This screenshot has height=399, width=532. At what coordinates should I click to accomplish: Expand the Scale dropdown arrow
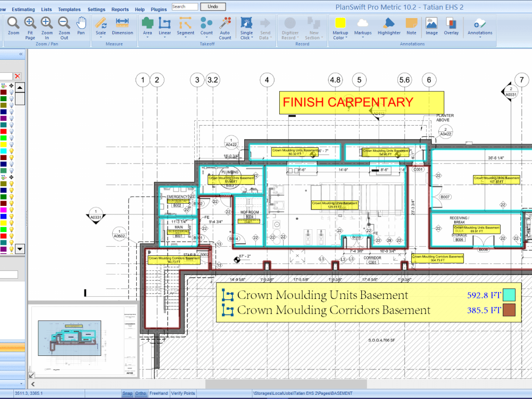pyautogui.click(x=101, y=38)
